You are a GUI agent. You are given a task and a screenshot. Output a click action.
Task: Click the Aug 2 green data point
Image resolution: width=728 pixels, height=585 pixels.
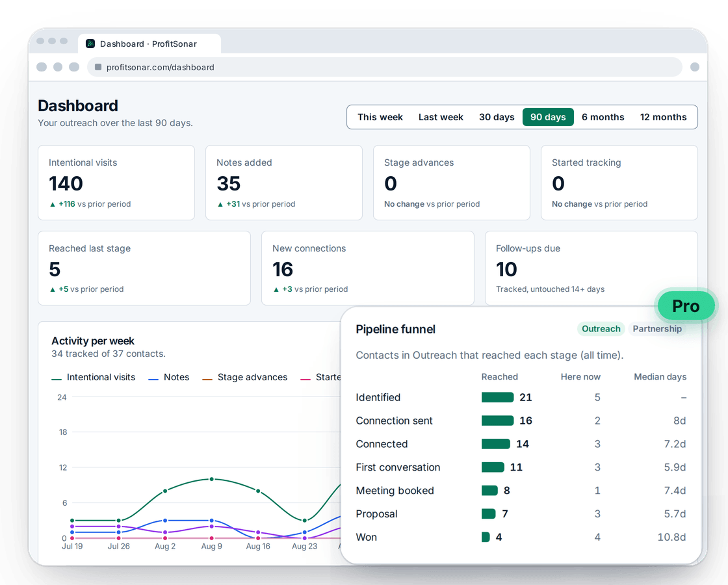point(165,491)
